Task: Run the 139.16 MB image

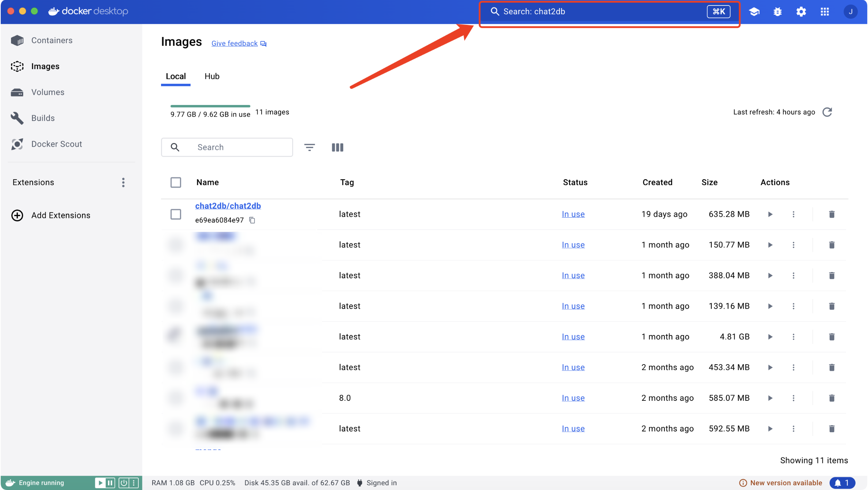Action: [x=770, y=306]
